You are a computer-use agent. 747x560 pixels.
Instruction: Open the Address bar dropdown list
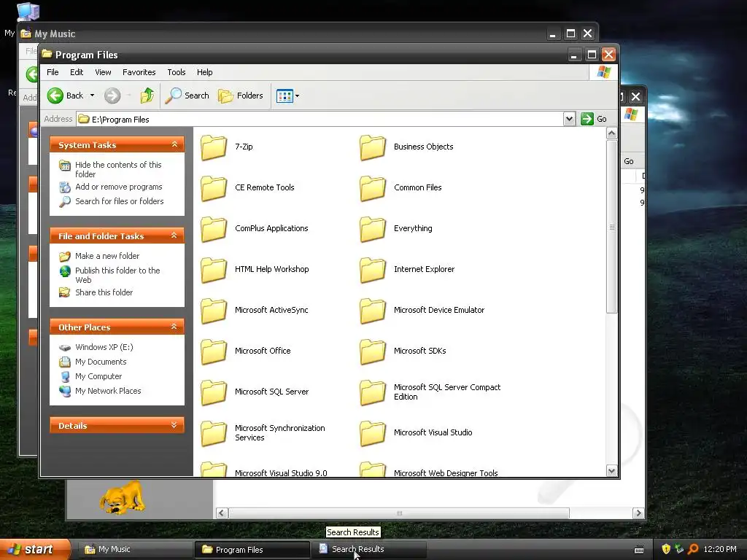point(569,119)
